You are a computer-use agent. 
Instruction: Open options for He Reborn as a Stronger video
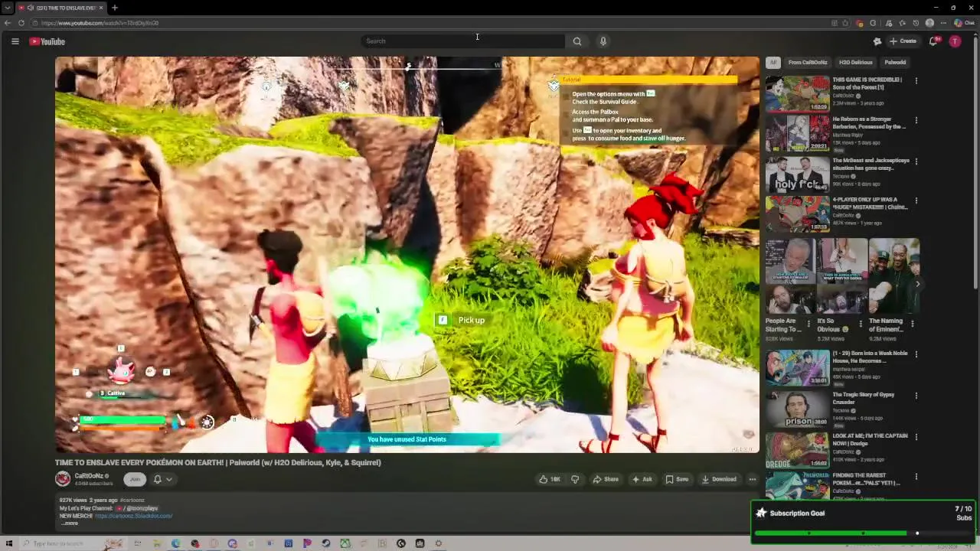pyautogui.click(x=916, y=120)
